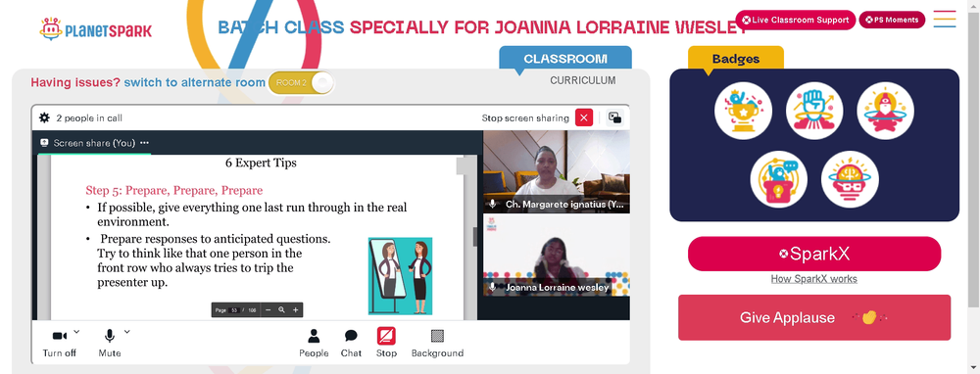The image size is (980, 374).
Task: Click the 'Step 5: Prepare, Prepare, Prepare' heading
Action: [x=173, y=191]
